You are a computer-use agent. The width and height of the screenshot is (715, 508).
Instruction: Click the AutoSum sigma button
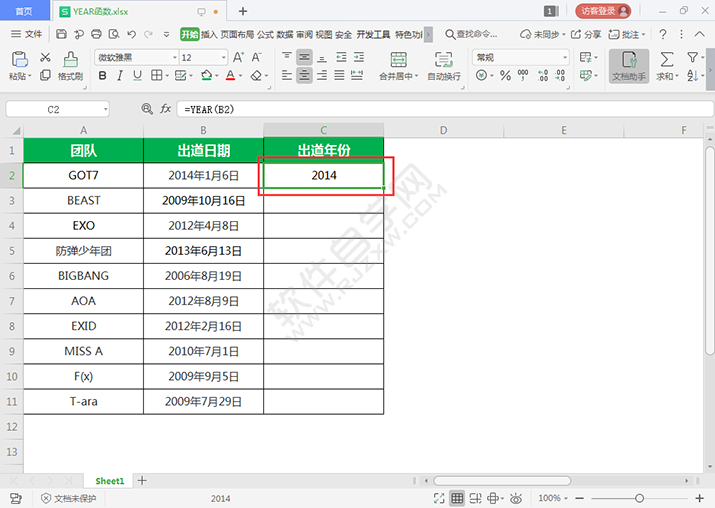click(666, 60)
